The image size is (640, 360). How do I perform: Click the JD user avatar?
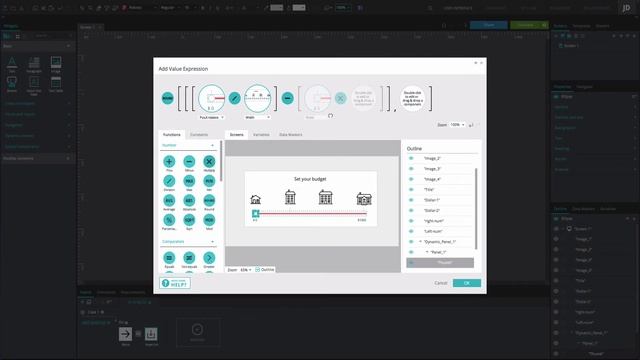click(x=626, y=7)
